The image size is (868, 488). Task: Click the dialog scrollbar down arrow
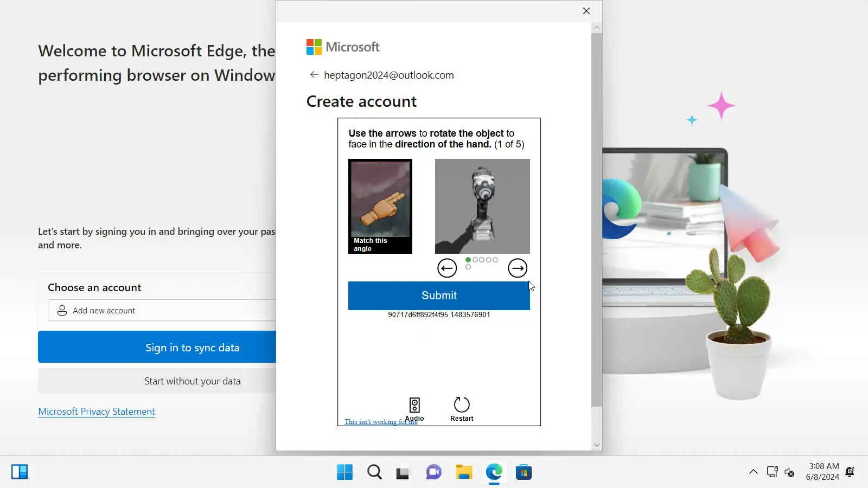597,445
